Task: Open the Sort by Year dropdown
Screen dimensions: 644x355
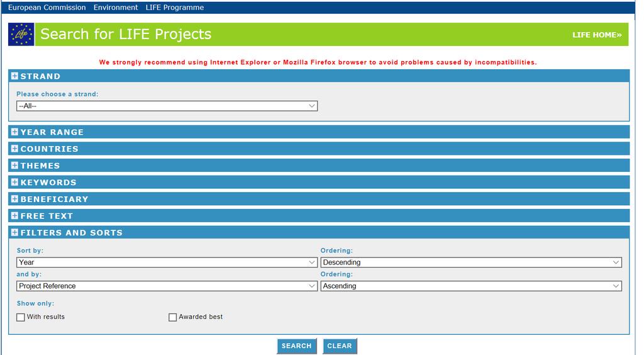Action: [167, 262]
